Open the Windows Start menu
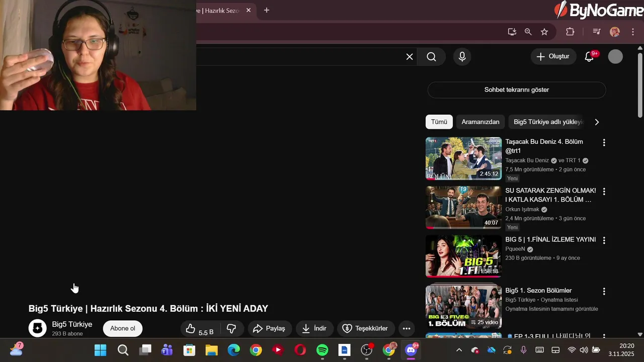This screenshot has width=644, height=362. 101,350
